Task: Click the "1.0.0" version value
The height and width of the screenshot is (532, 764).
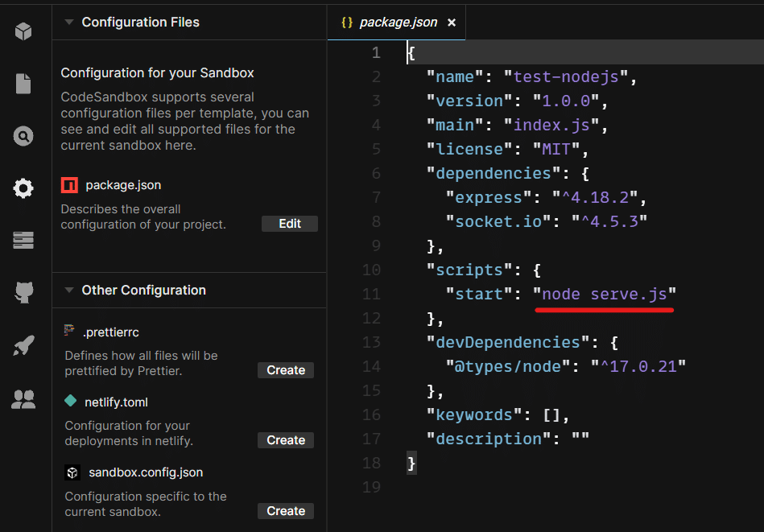Action: point(566,101)
